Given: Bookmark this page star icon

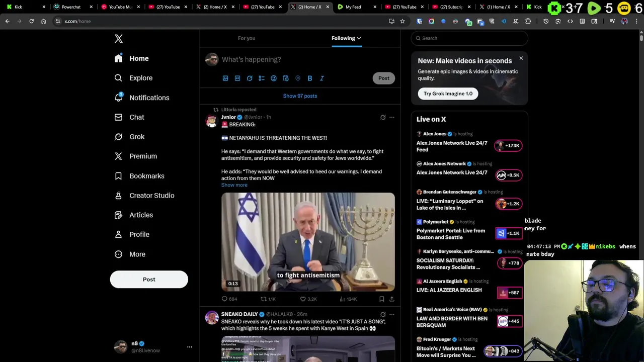Looking at the screenshot, I should (x=403, y=21).
